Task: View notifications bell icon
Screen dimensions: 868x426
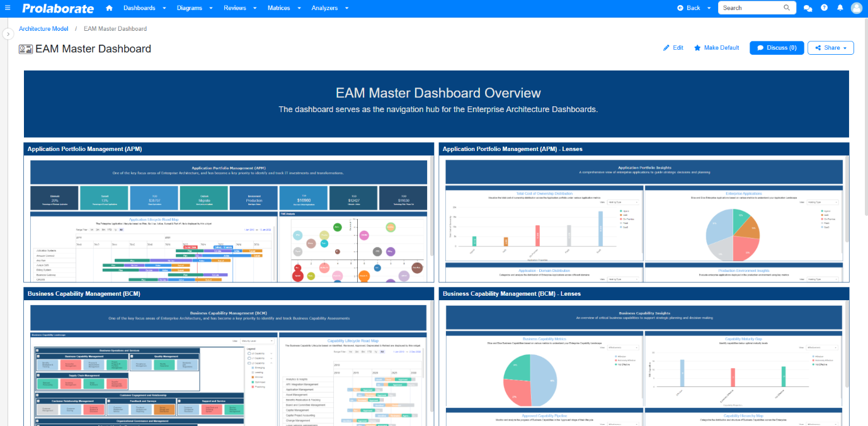Action: point(840,8)
